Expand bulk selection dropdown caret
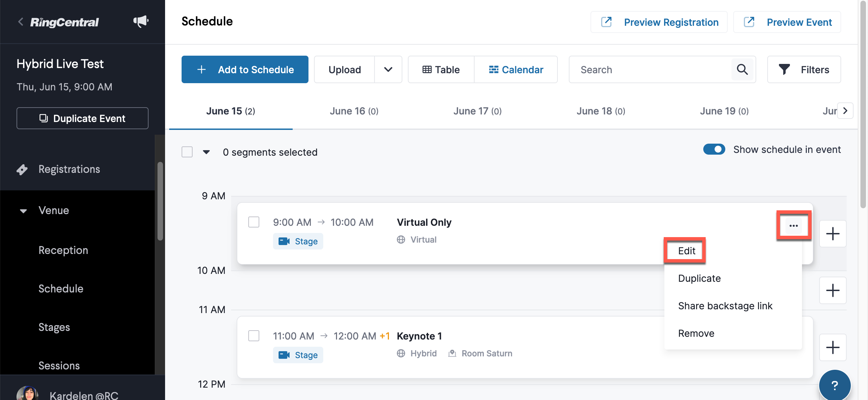Screen dimensions: 868x400 206,152
